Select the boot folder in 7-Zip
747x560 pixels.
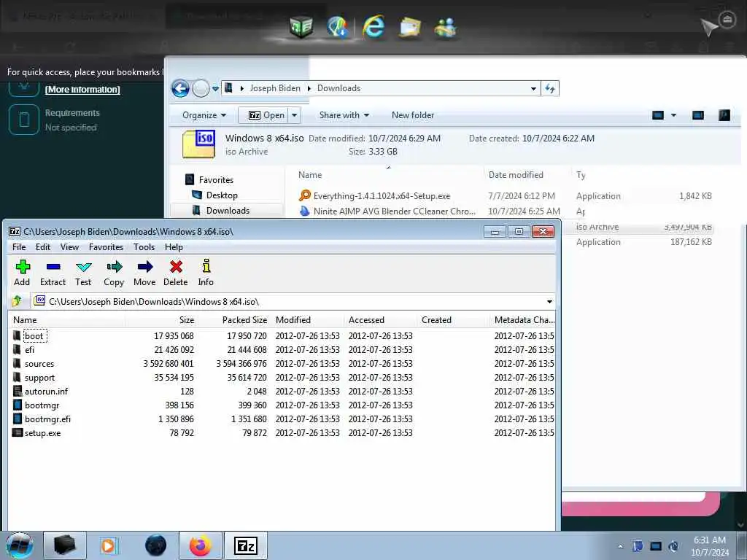click(x=34, y=335)
